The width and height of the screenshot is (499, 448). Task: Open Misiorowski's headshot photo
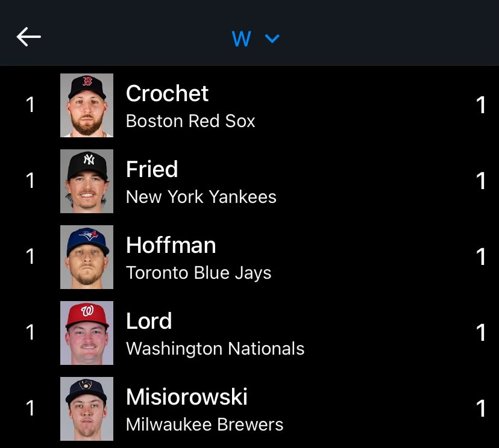(x=87, y=409)
